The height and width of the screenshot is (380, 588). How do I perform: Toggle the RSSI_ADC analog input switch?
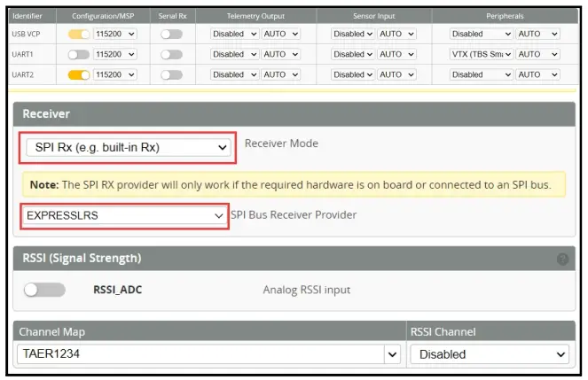coord(44,290)
